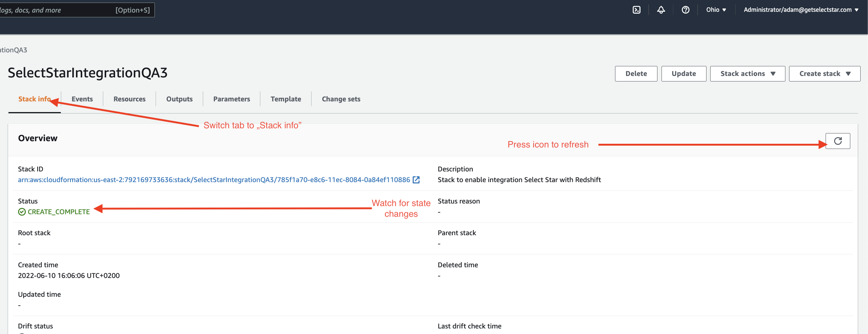Click the CREATE_COMPLETE status text

pyautogui.click(x=59, y=212)
